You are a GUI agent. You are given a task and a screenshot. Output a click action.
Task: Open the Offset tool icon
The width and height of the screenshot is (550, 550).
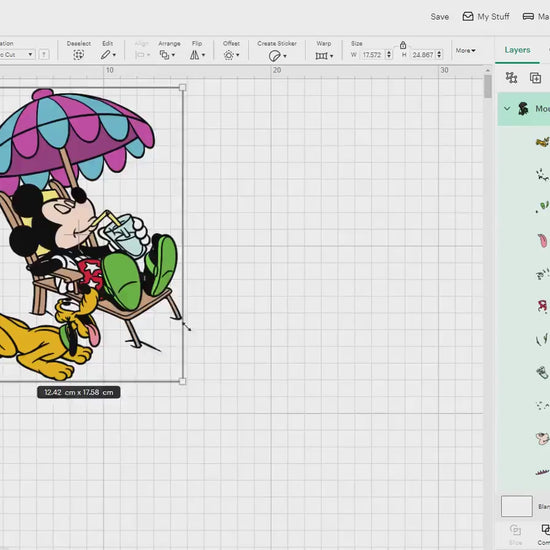pos(229,55)
